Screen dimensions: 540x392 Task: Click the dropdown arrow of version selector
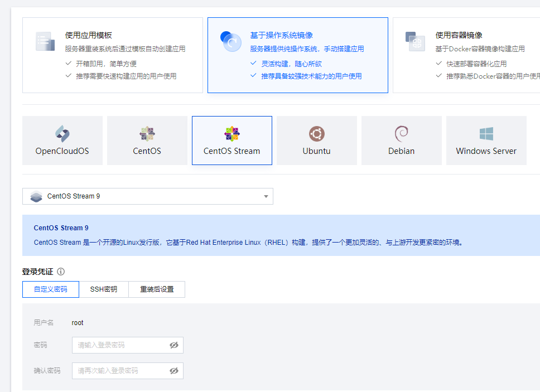click(266, 196)
